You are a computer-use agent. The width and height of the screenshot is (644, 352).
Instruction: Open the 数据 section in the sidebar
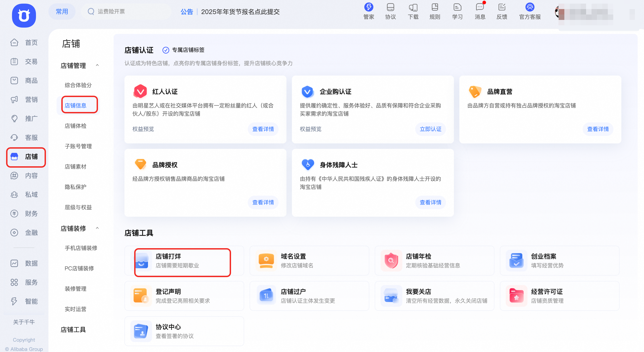tap(24, 263)
